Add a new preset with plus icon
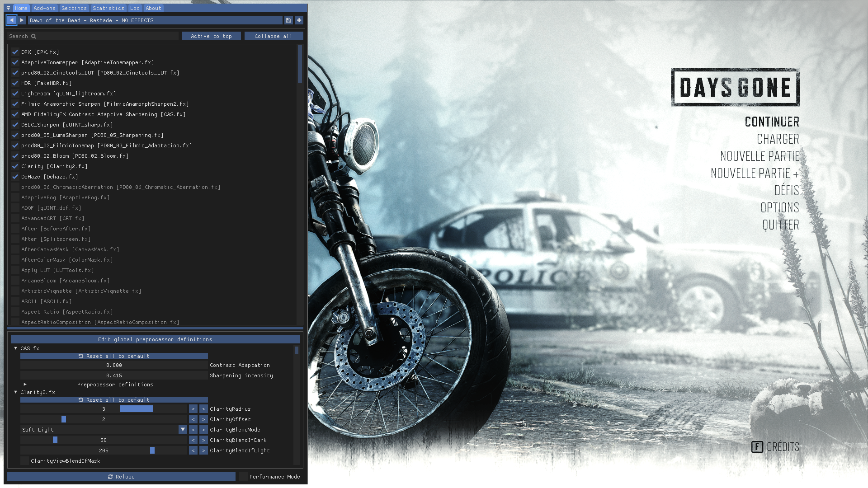Image resolution: width=868 pixels, height=488 pixels. tap(299, 20)
